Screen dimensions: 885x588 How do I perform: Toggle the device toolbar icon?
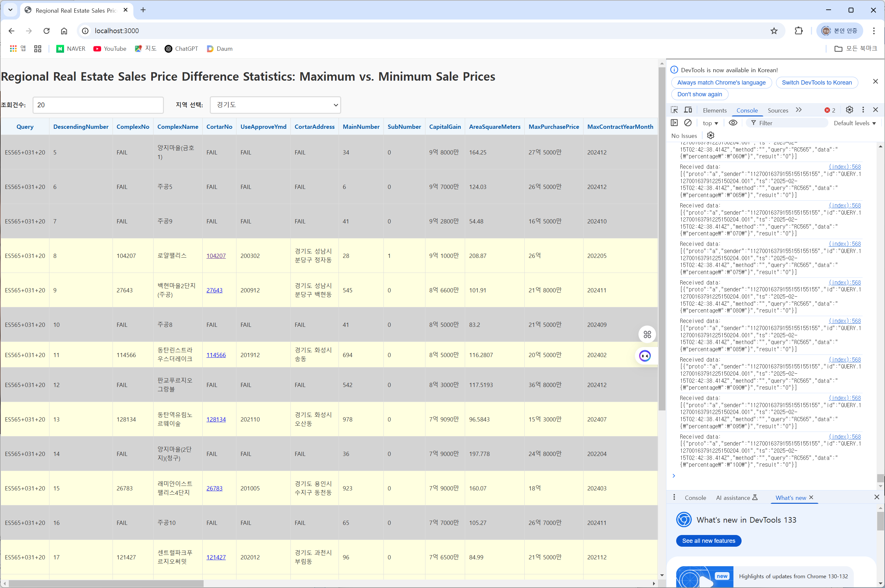click(688, 110)
